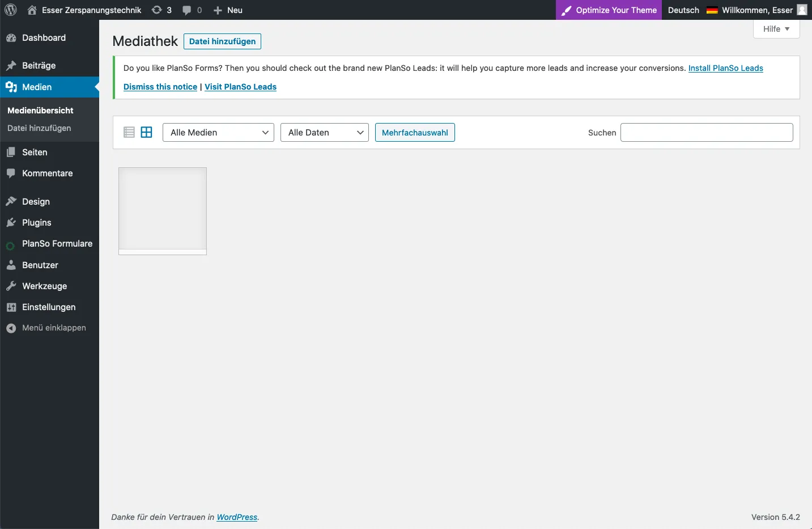This screenshot has height=529, width=812.
Task: Open the Esser Zerspanungstechnik site link
Action: pyautogui.click(x=84, y=10)
